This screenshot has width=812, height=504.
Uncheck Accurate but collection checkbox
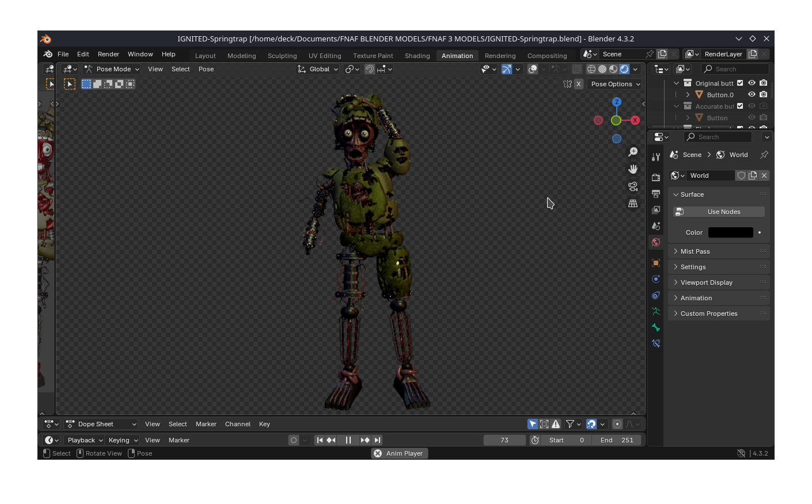[741, 106]
